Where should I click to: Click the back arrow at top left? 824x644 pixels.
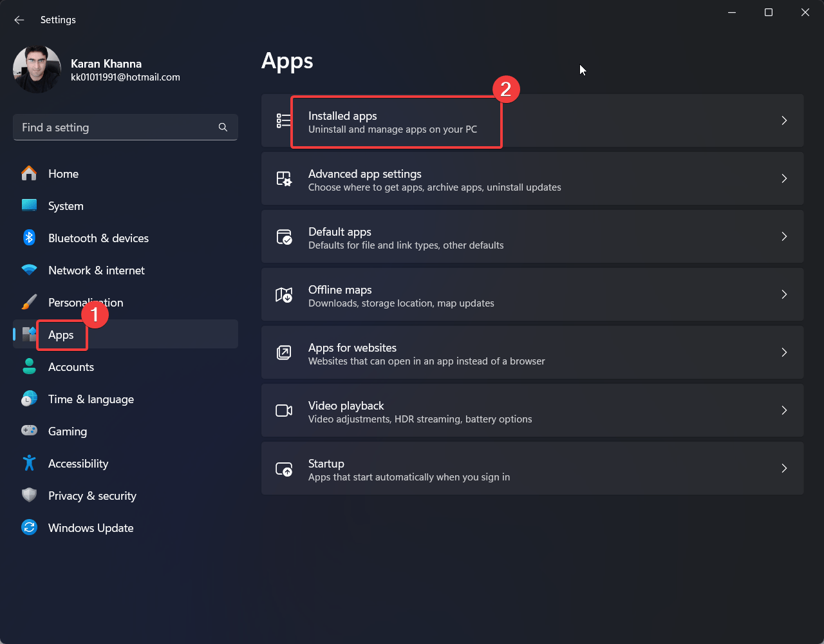pyautogui.click(x=19, y=19)
